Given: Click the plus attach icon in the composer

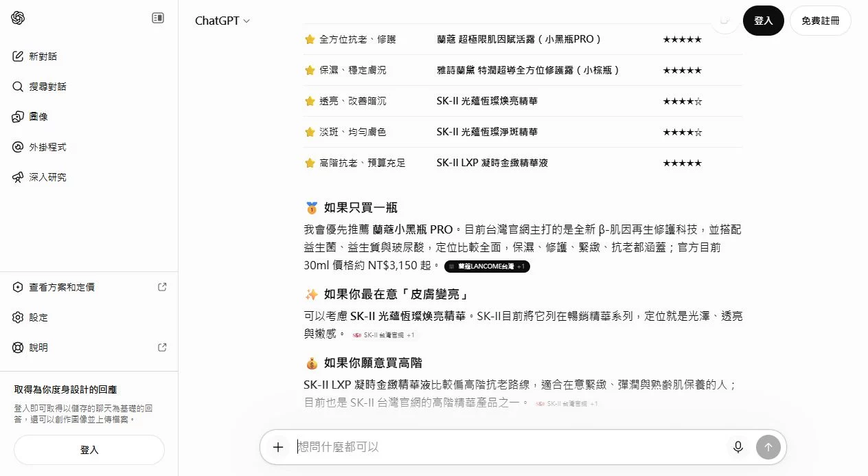Looking at the screenshot, I should (x=278, y=447).
